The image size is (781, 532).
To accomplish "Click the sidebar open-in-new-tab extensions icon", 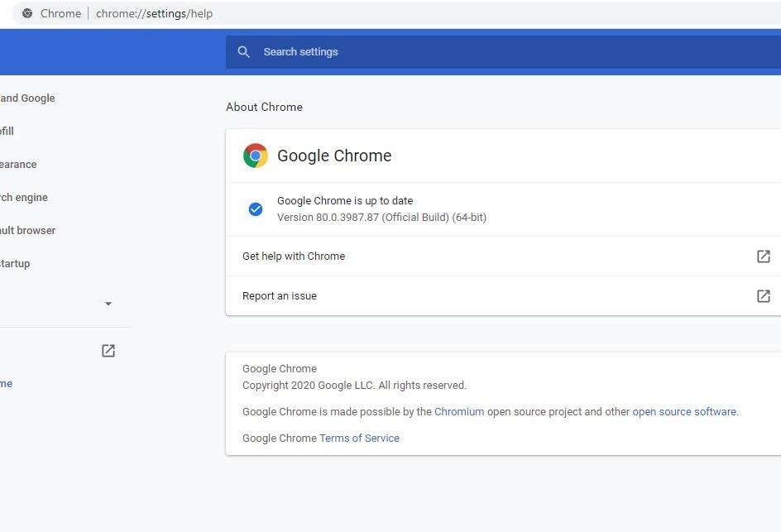I will (x=108, y=351).
